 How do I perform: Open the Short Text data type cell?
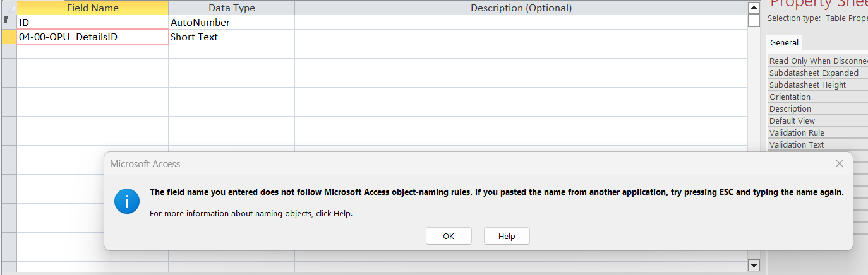[x=231, y=37]
